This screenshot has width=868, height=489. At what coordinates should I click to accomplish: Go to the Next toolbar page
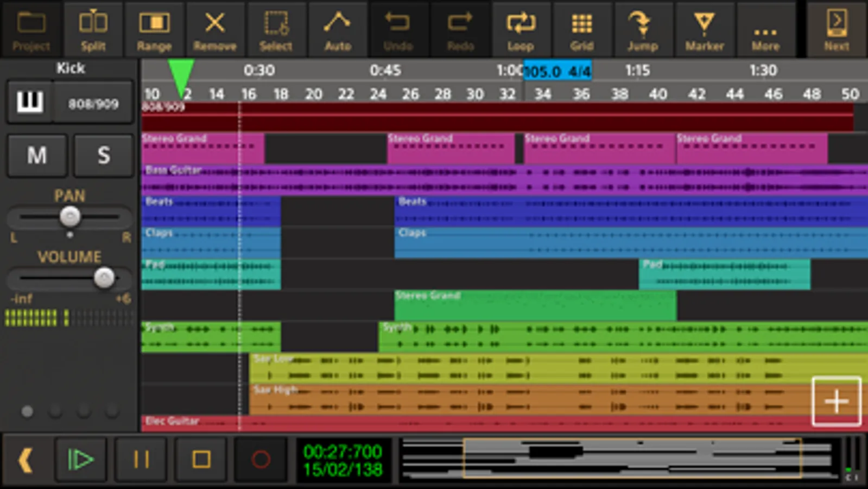coord(836,30)
